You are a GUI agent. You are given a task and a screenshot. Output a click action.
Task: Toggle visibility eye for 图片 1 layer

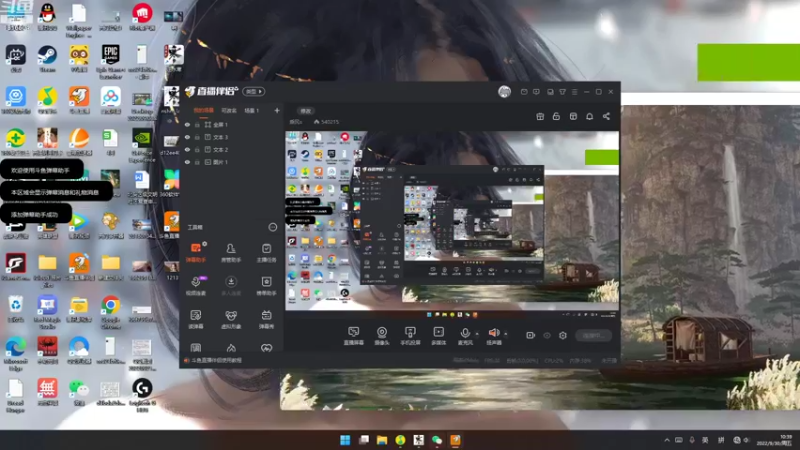(x=187, y=162)
